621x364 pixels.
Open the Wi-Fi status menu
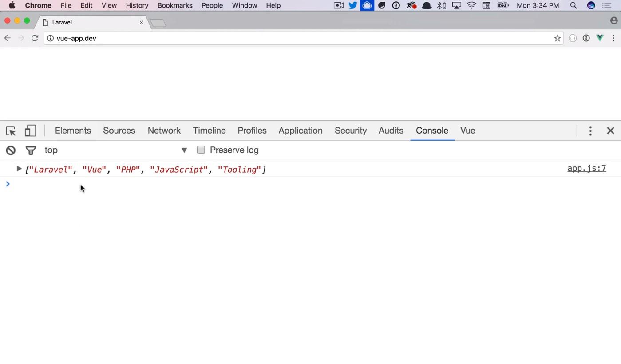tap(471, 5)
